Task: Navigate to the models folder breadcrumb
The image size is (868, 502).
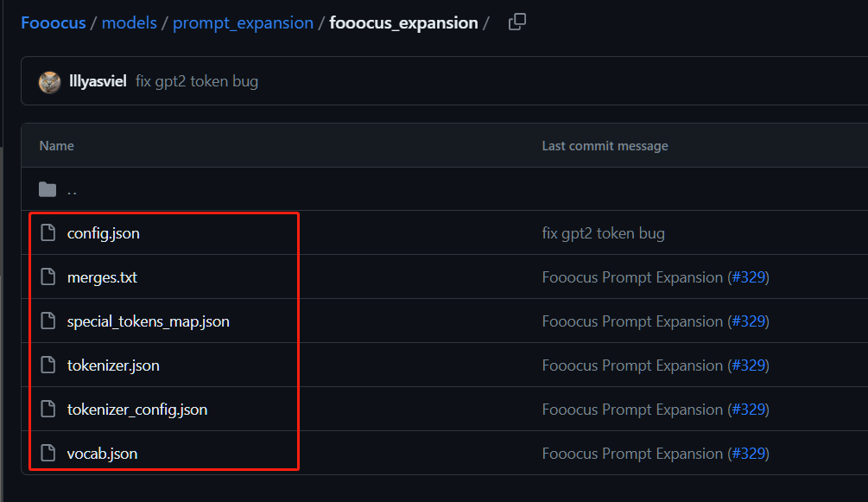Action: click(x=130, y=22)
